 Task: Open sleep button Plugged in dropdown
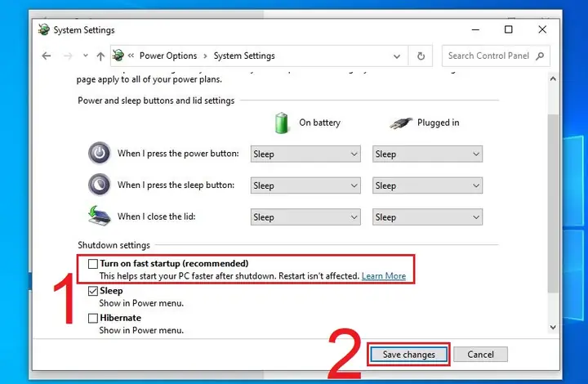[427, 185]
